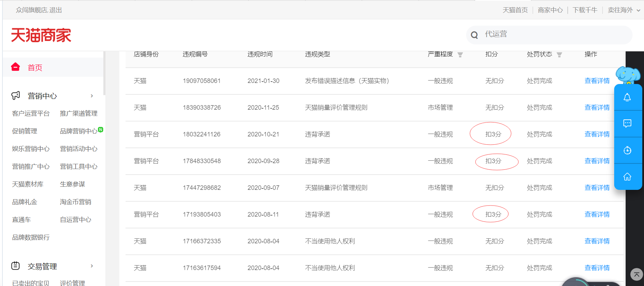View details for violation 17848330548
644x286 pixels.
[597, 161]
